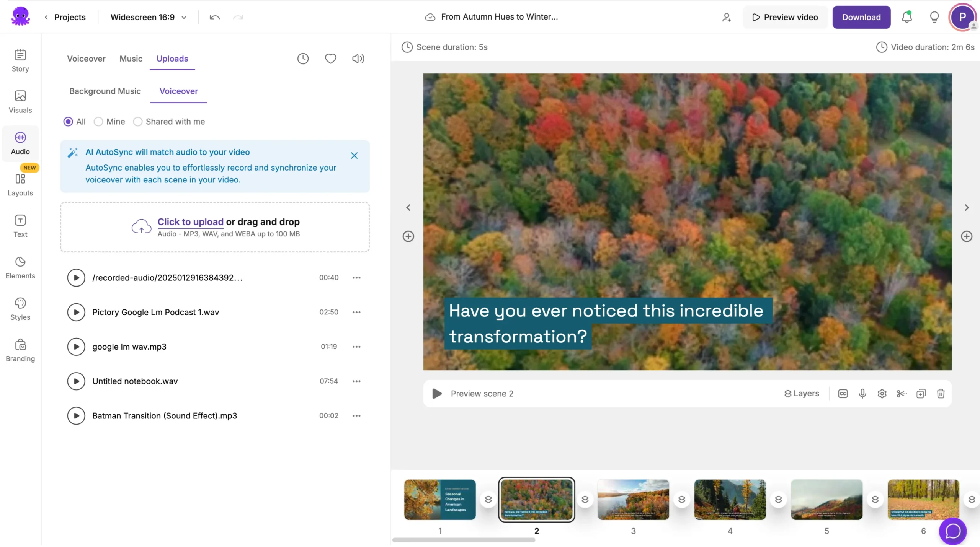Select the Mine radio button

coord(98,122)
